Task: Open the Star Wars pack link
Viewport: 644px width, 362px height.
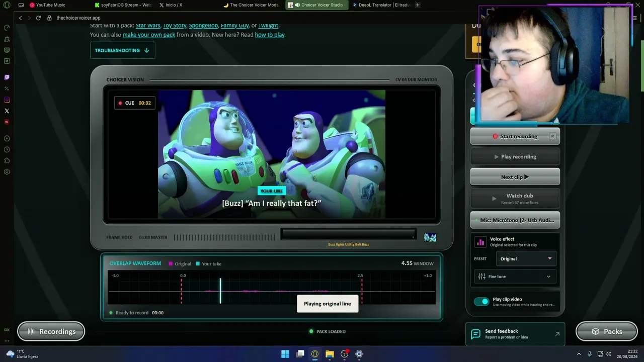Action: click(148, 26)
